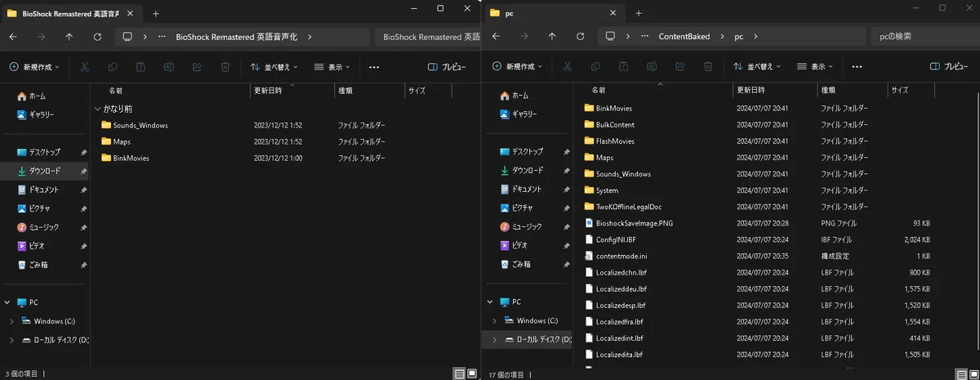
Task: Click the delete icon in the left window toolbar
Action: click(x=225, y=67)
